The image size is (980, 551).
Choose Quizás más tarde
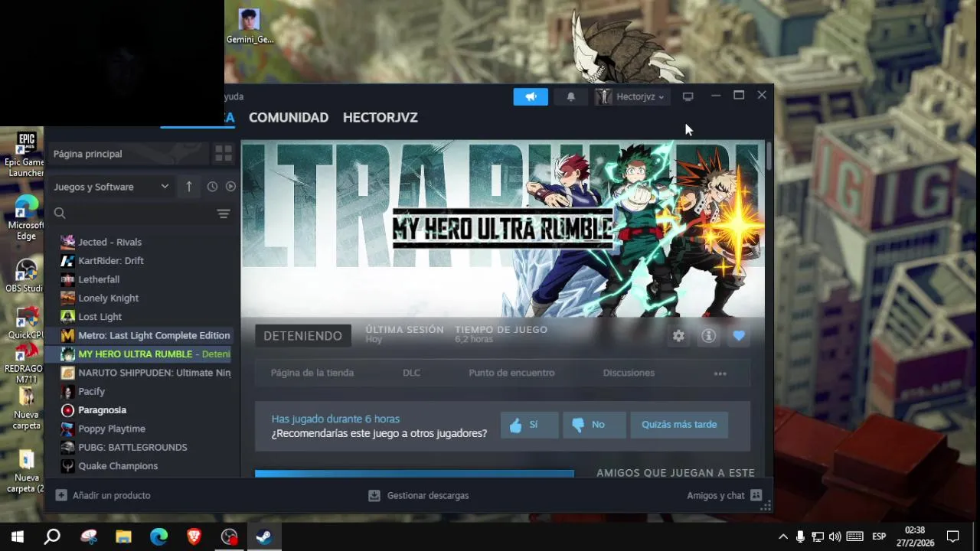point(679,425)
